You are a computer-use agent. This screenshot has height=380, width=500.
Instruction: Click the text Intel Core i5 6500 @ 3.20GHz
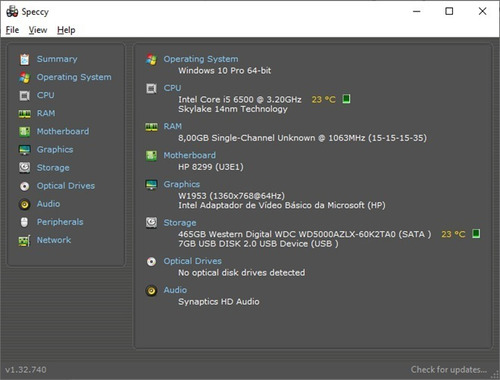[240, 100]
